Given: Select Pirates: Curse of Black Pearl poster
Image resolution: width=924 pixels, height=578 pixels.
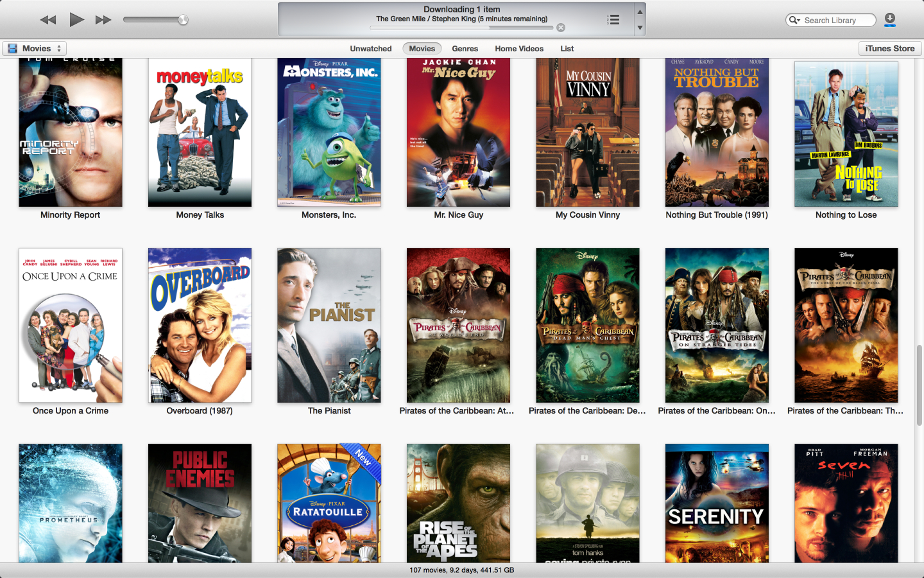Looking at the screenshot, I should click(846, 326).
